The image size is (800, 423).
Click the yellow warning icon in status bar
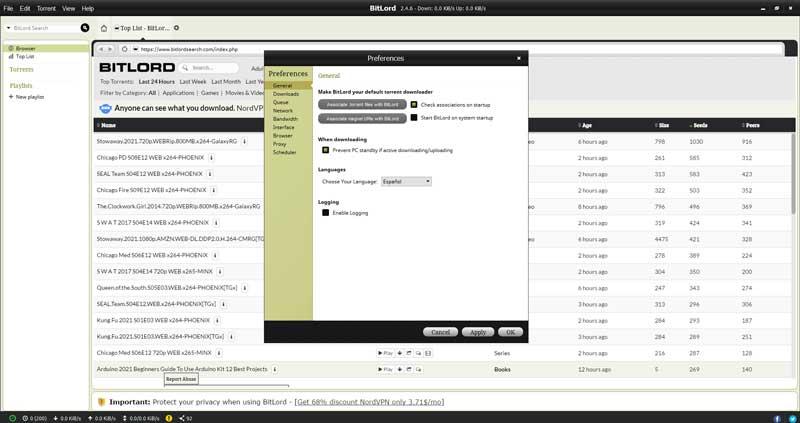click(x=169, y=418)
